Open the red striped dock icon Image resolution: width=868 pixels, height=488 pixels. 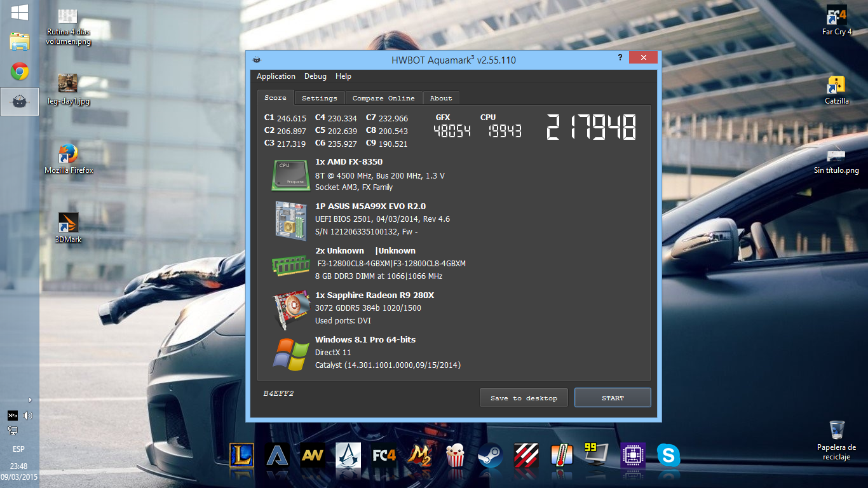pos(526,456)
